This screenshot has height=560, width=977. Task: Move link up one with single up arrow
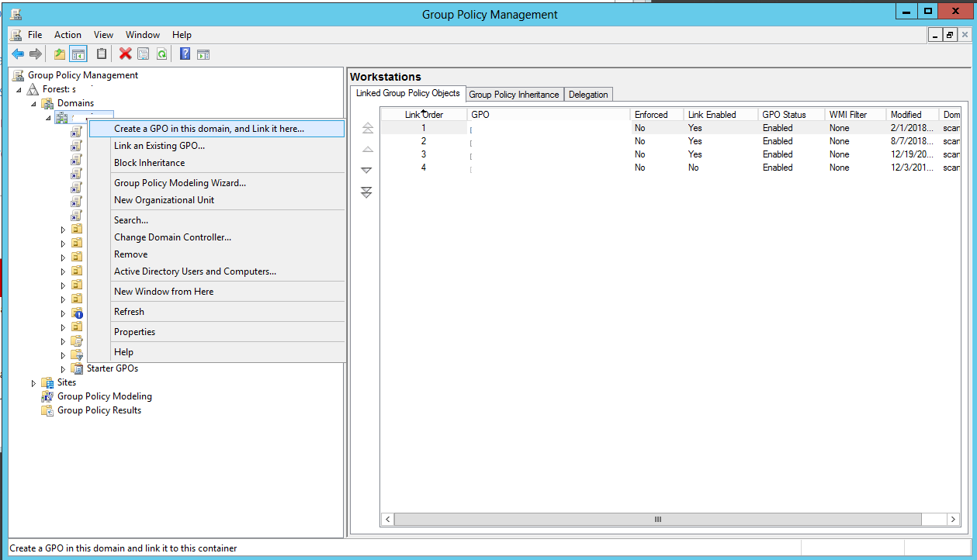[x=367, y=149]
